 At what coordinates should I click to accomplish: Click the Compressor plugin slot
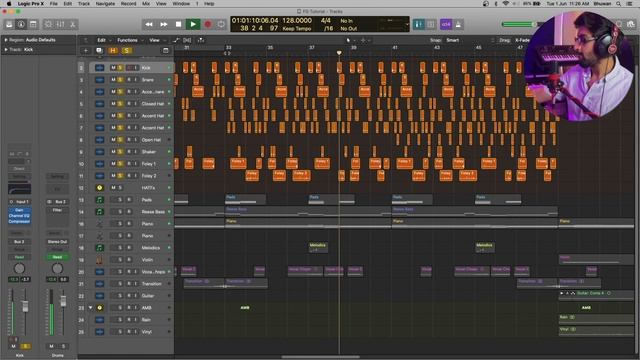[19, 221]
